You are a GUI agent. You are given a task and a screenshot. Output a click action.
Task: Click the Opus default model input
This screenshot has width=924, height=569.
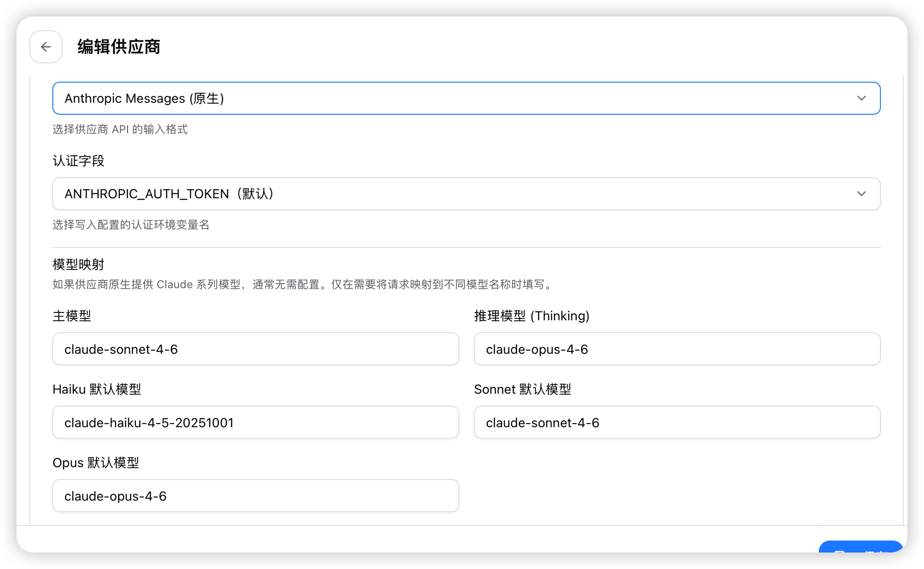click(256, 496)
